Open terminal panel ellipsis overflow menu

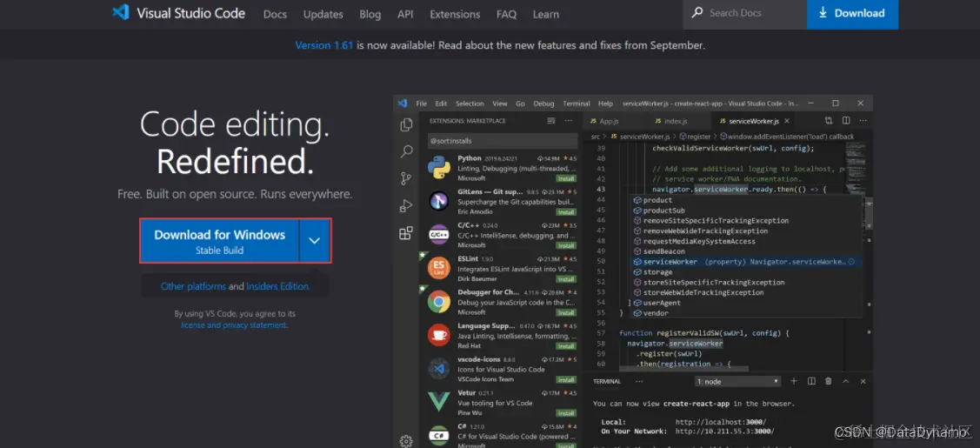coord(639,381)
